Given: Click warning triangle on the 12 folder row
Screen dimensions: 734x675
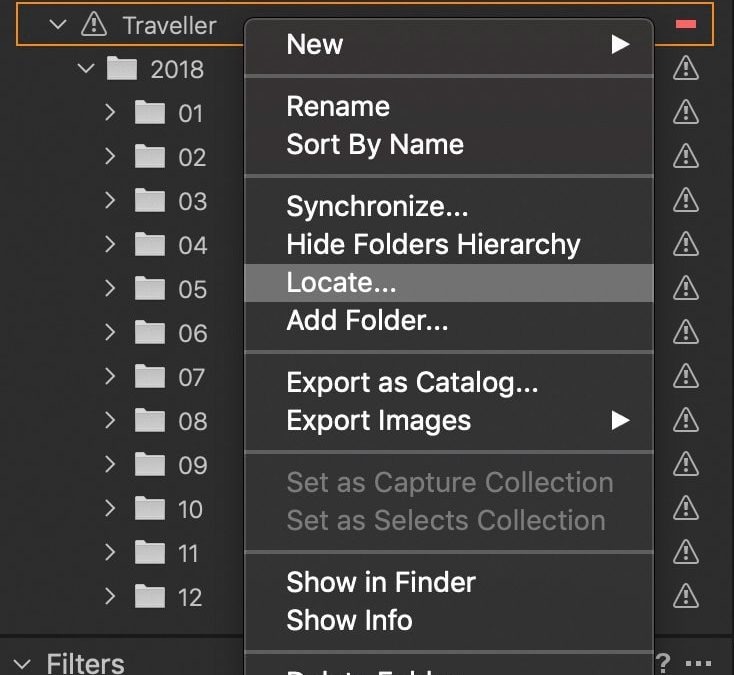Looking at the screenshot, I should 686,597.
